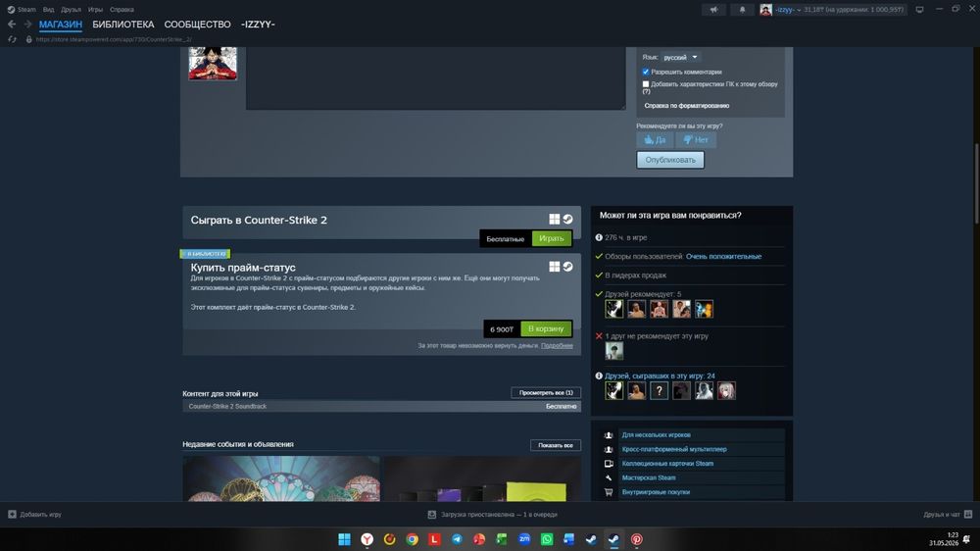The width and height of the screenshot is (980, 551).
Task: Open Кросс-платформенный мультиплеер link
Action: [x=674, y=449]
